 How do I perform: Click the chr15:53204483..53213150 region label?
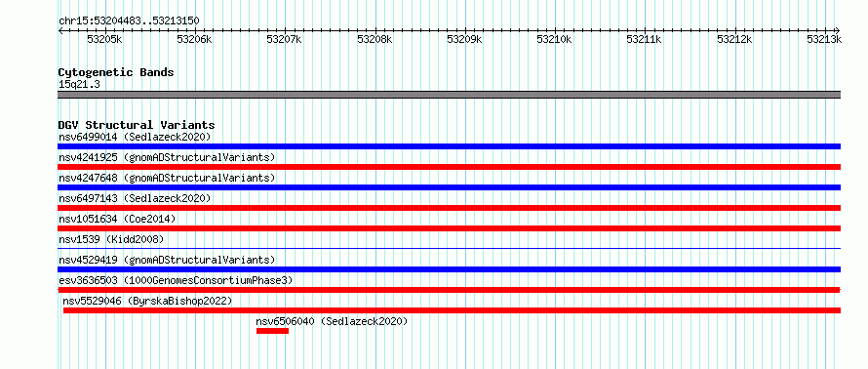129,20
